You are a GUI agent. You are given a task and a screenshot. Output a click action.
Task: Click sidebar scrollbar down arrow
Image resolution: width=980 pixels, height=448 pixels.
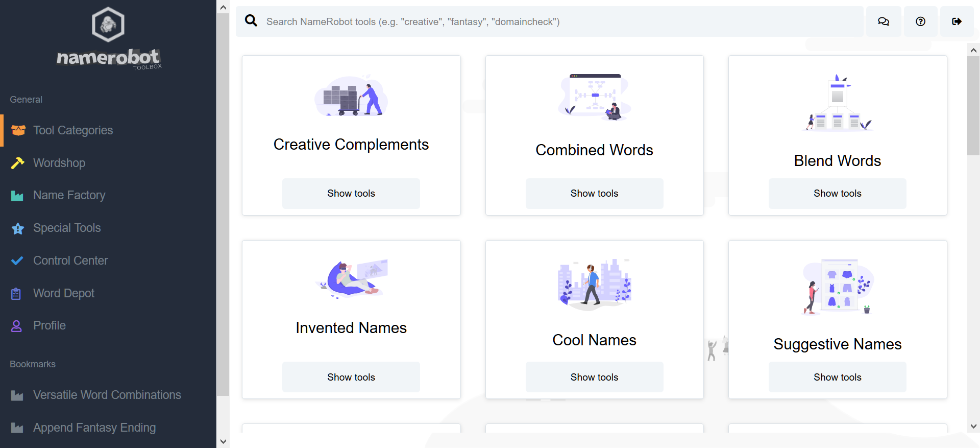pyautogui.click(x=223, y=441)
